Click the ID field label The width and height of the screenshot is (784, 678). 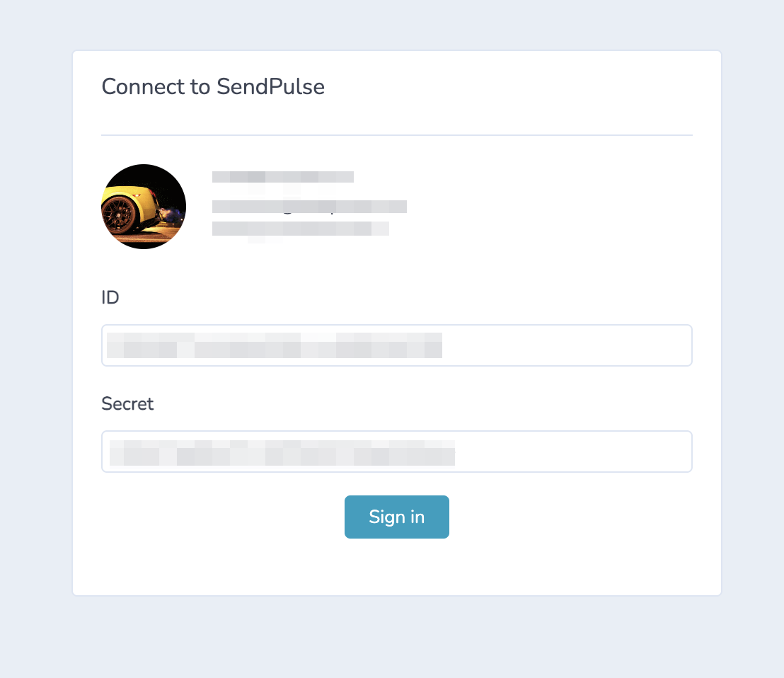(110, 298)
